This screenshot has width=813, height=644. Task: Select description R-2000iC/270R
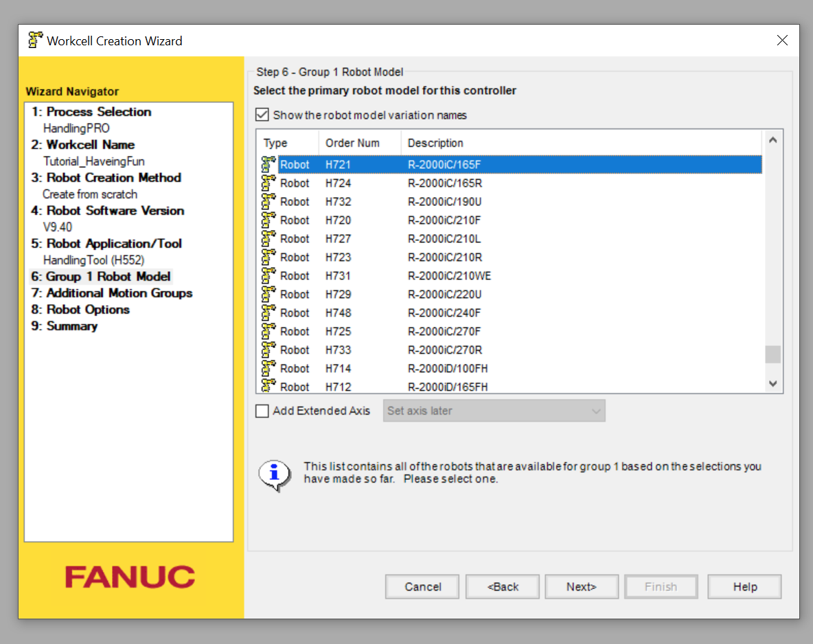[x=445, y=350]
